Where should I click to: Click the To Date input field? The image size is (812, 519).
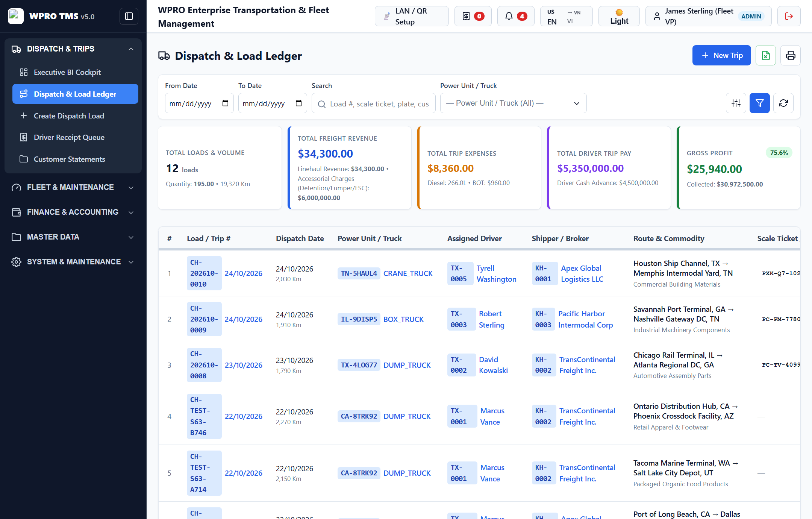click(273, 103)
